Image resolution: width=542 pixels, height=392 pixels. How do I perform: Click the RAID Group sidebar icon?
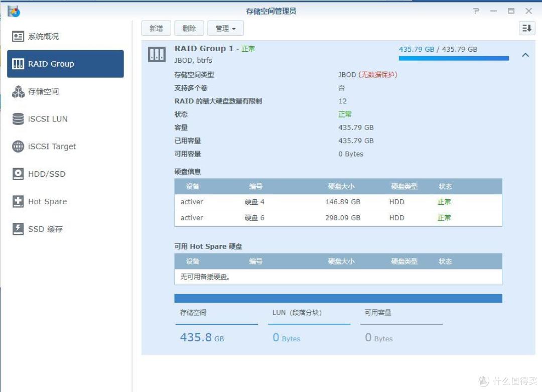pos(18,64)
